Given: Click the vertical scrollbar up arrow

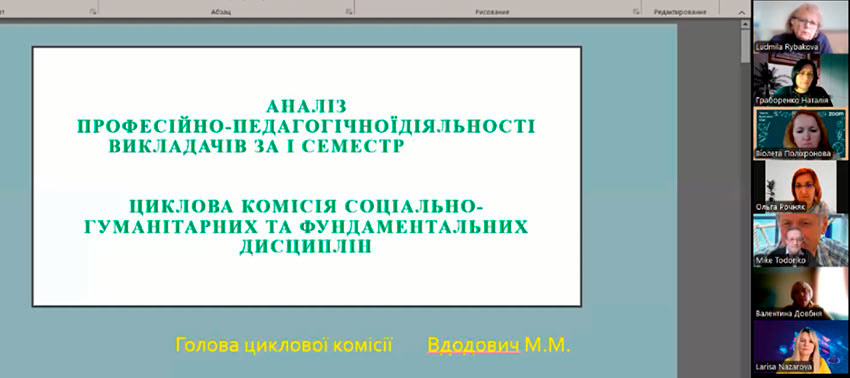Looking at the screenshot, I should pyautogui.click(x=745, y=25).
